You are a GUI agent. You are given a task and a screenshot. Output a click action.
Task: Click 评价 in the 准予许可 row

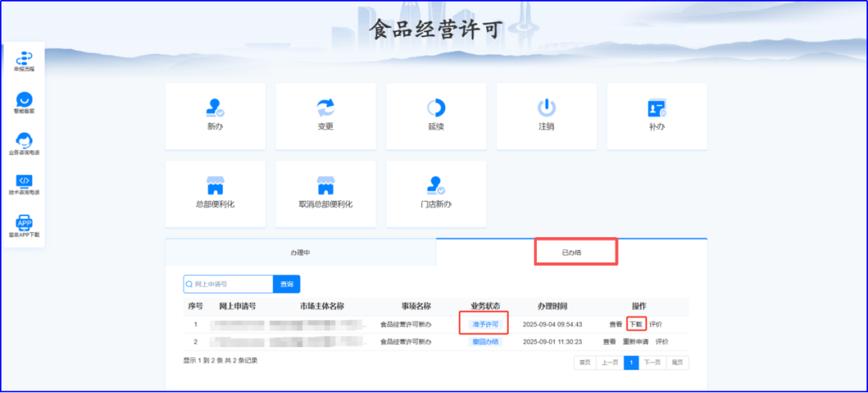(x=656, y=325)
